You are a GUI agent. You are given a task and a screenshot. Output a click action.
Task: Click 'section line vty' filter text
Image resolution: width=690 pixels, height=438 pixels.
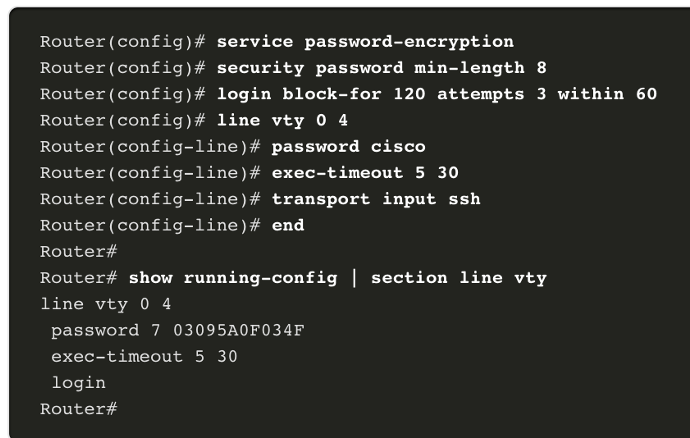(459, 278)
